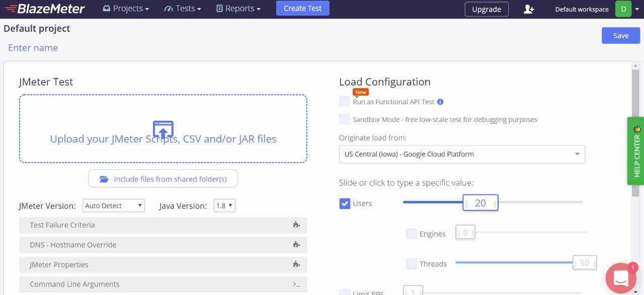Viewport: 644px width, 295px height.
Task: Uncheck the Users checkbox
Action: (x=345, y=203)
